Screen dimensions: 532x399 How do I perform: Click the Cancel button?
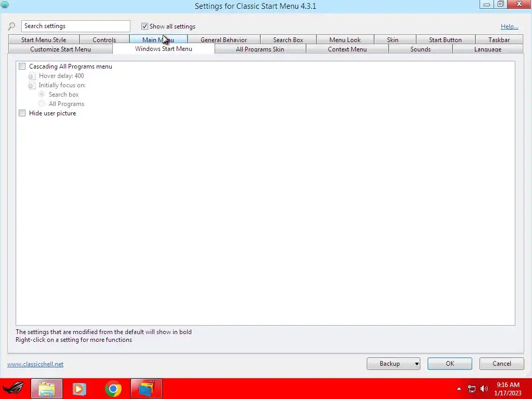(x=502, y=364)
